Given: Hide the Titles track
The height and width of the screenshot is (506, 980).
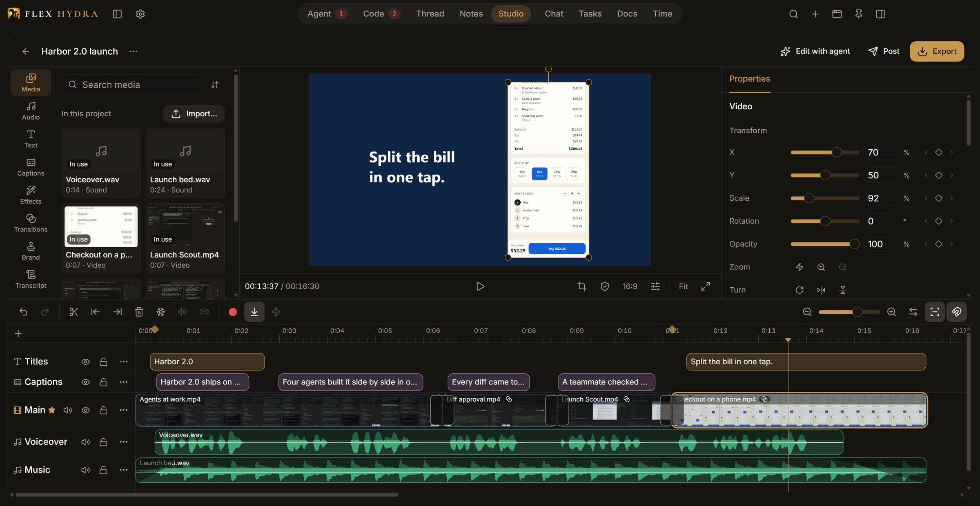Looking at the screenshot, I should tap(85, 362).
